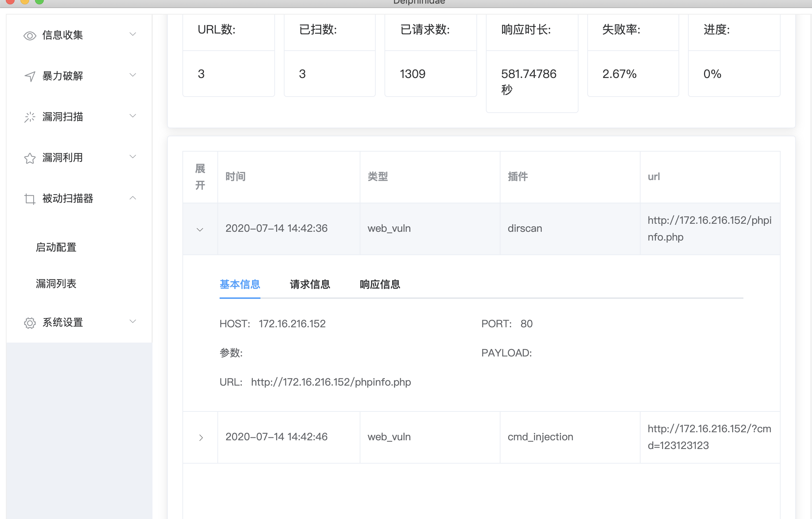
Task: Click the star icon beside 漏洞利用
Action: point(30,158)
